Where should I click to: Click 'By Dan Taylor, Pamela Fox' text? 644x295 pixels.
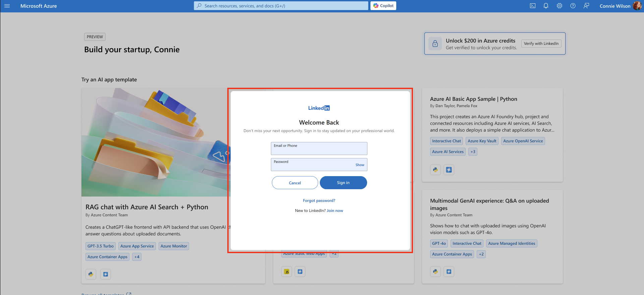click(454, 106)
